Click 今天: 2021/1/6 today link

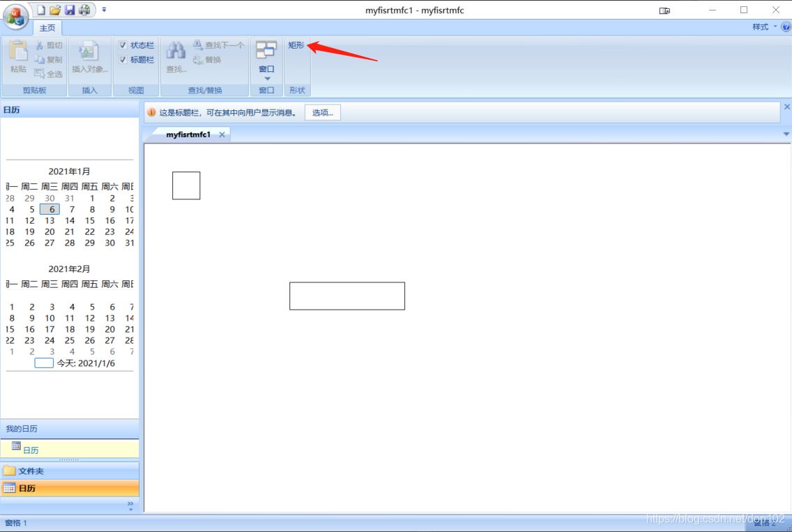[x=75, y=363]
